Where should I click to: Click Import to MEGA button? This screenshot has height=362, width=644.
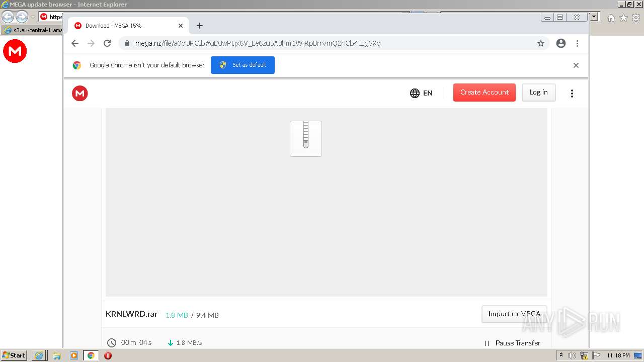coord(514,314)
